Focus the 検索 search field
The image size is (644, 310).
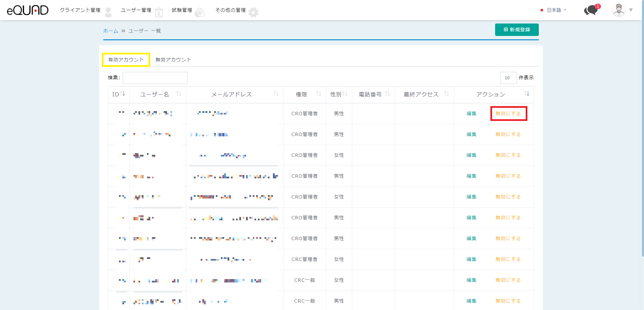pos(155,78)
